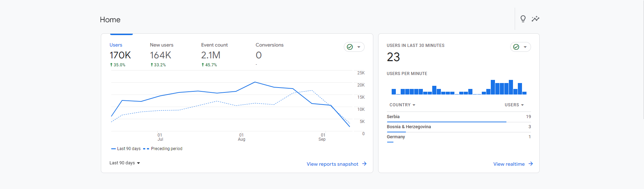Image resolution: width=644 pixels, height=189 pixels.
Task: Switch to the Conversions metric tab
Action: 269,55
